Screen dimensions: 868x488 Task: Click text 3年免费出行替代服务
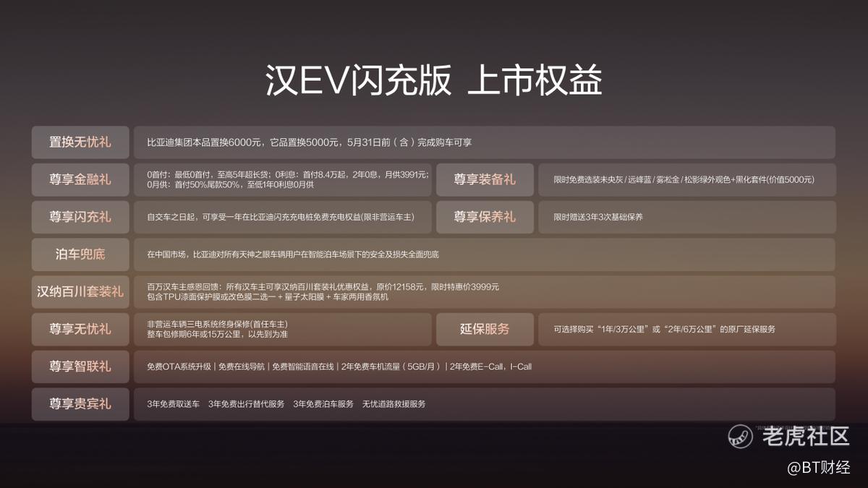[247, 404]
